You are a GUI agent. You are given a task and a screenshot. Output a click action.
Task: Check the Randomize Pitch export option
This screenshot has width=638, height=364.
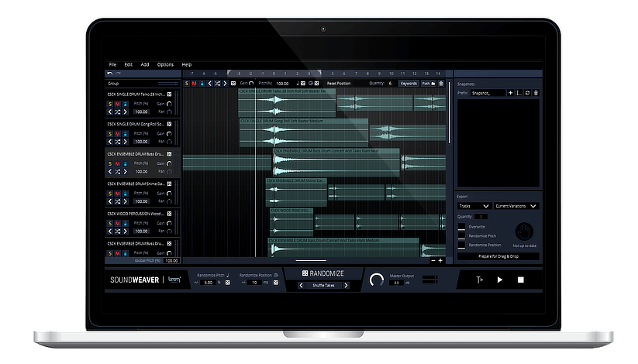(x=462, y=235)
